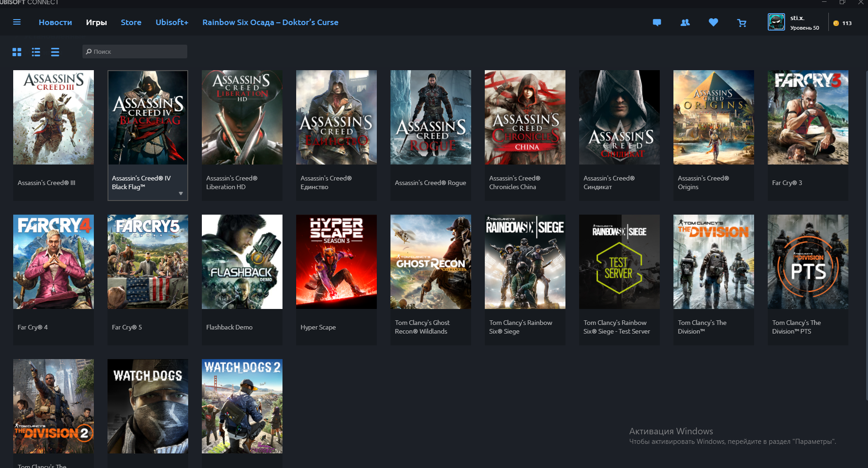Open the Ubisoft+ section

pyautogui.click(x=172, y=22)
